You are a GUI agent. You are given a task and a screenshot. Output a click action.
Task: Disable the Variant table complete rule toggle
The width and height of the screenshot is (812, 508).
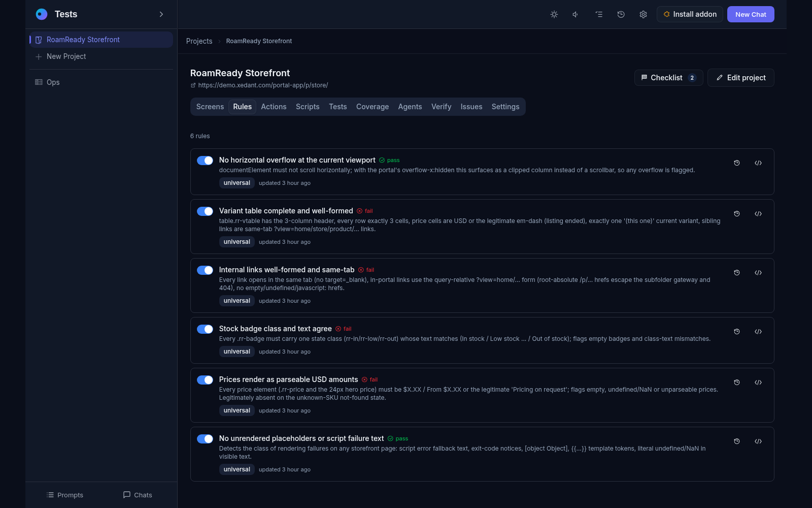pos(205,211)
